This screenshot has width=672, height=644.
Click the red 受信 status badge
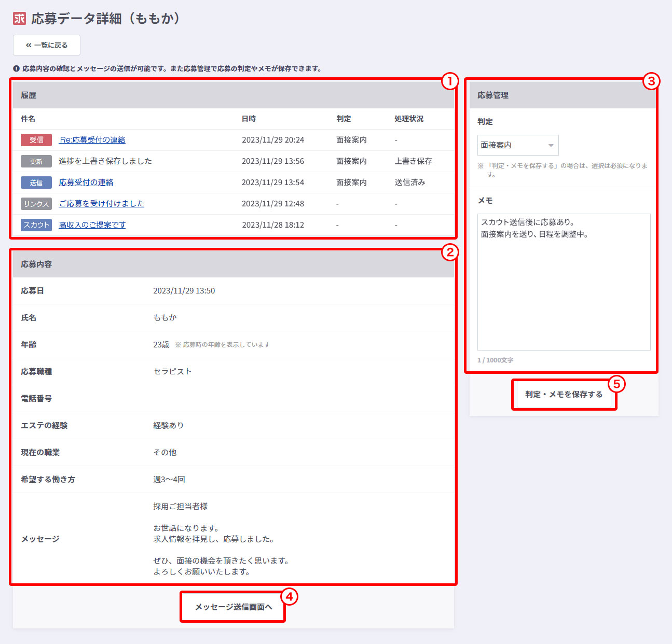click(36, 140)
